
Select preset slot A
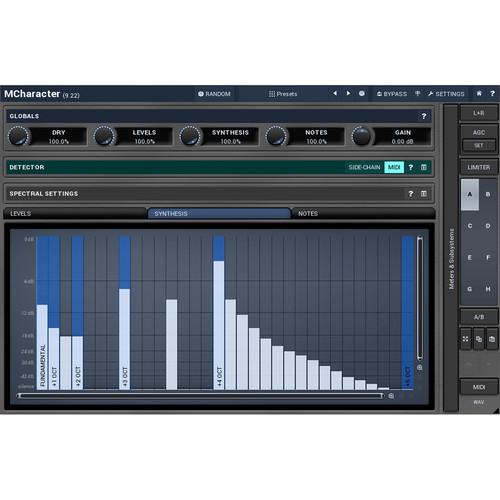click(470, 194)
